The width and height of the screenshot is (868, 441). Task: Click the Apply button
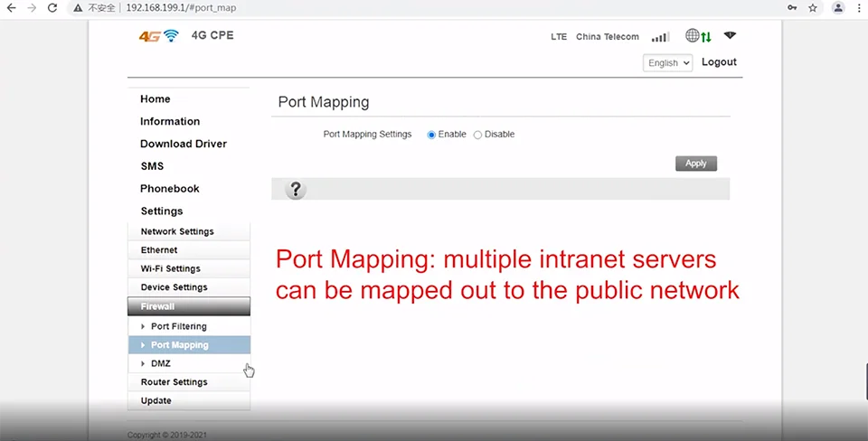tap(695, 164)
